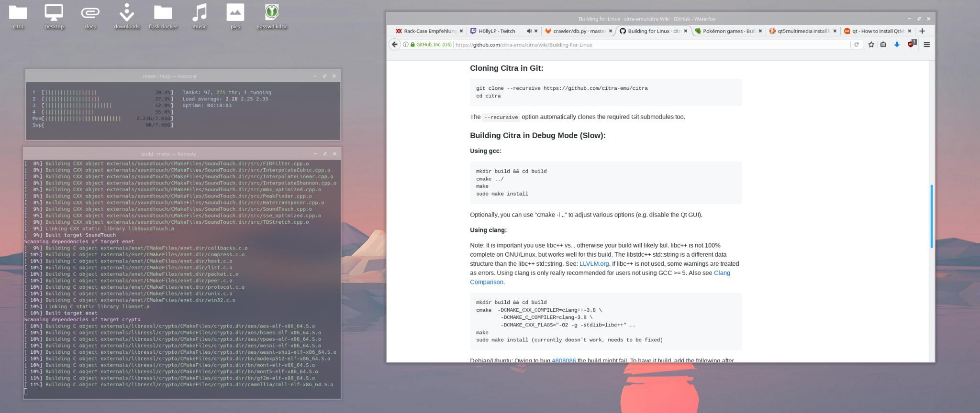Image resolution: width=980 pixels, height=413 pixels.
Task: Close the qt - How to install tab
Action: (910, 31)
